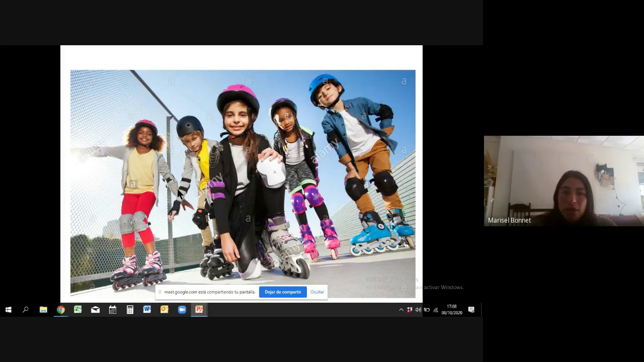Image resolution: width=644 pixels, height=362 pixels.
Task: Grab the sharing notification bar drag handle
Action: pyautogui.click(x=159, y=292)
